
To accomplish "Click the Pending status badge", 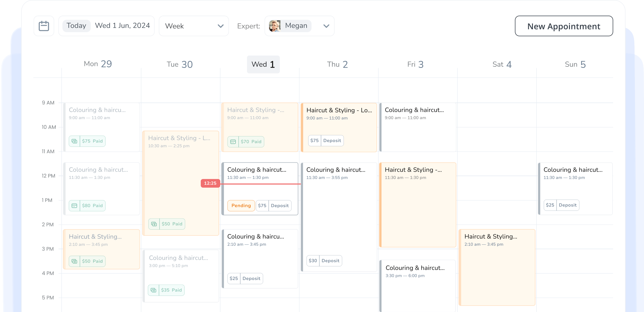I will tap(241, 206).
